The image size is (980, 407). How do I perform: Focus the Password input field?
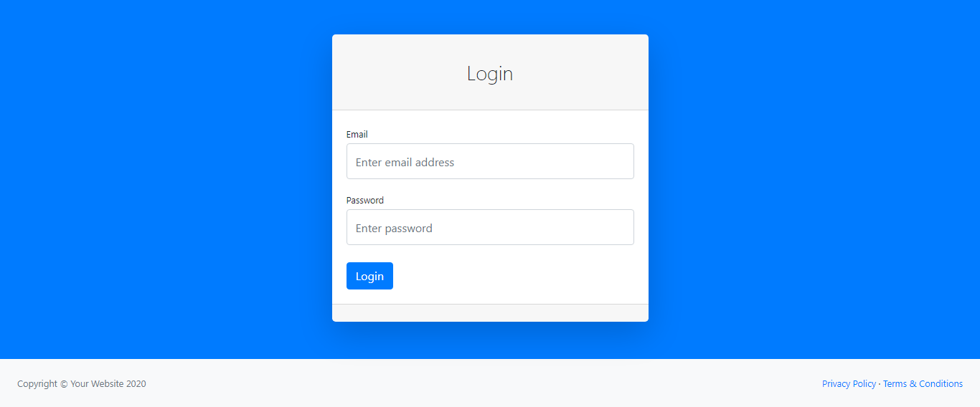coord(490,227)
